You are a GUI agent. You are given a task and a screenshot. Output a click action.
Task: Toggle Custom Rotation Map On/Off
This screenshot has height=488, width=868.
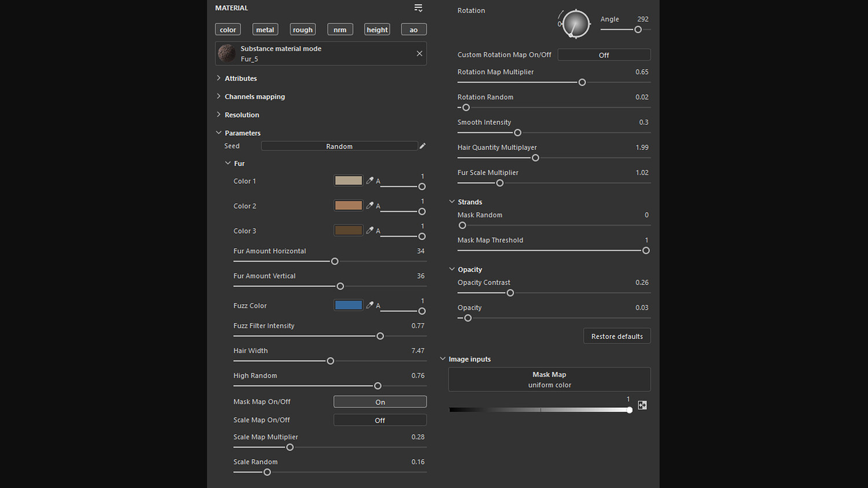[604, 55]
